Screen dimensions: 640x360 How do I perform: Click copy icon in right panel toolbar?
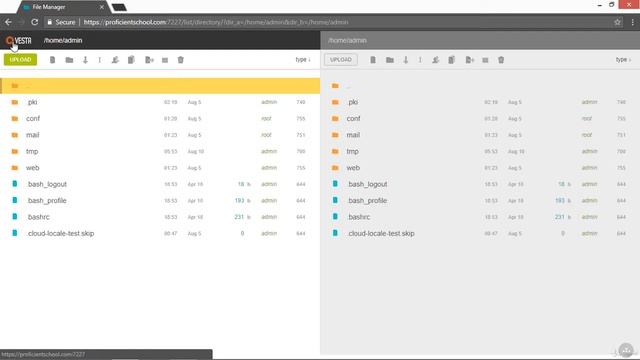coord(451,60)
